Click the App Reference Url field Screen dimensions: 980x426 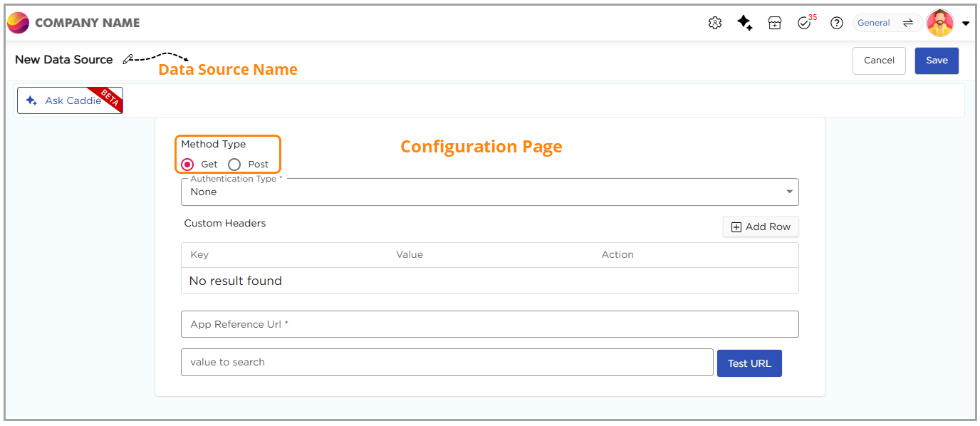489,324
